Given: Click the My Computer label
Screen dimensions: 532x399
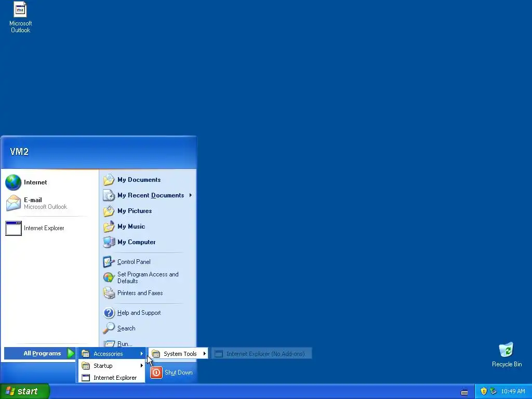Looking at the screenshot, I should [x=137, y=242].
